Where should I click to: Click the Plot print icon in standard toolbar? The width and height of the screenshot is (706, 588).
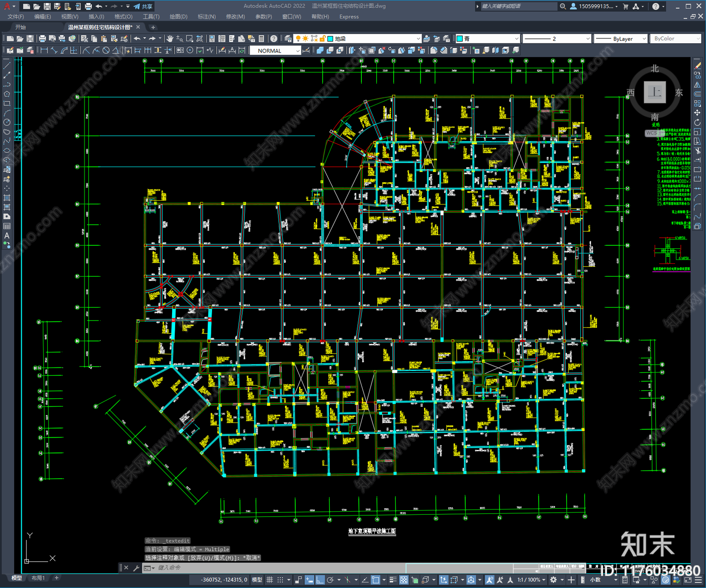(x=42, y=39)
